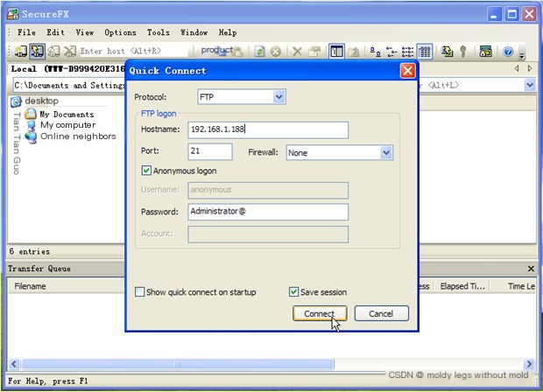Click the Reconnect toolbar icon

53,52
